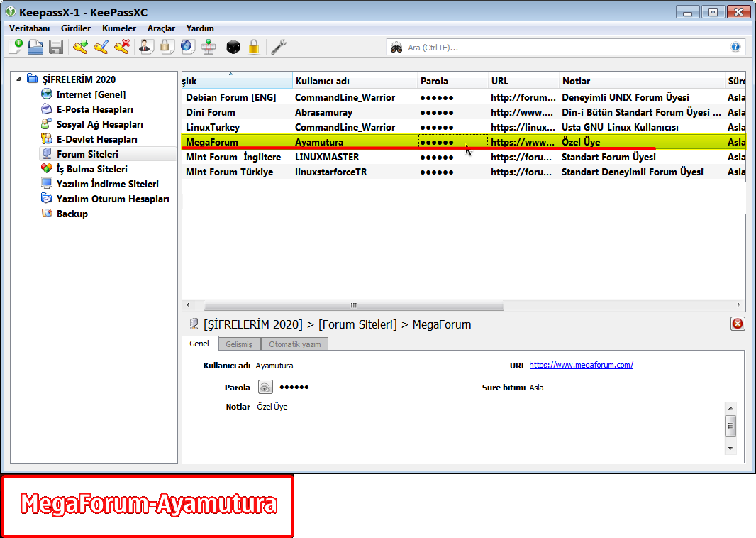Copy password to clipboard icon
756x538 pixels.
pos(167,47)
